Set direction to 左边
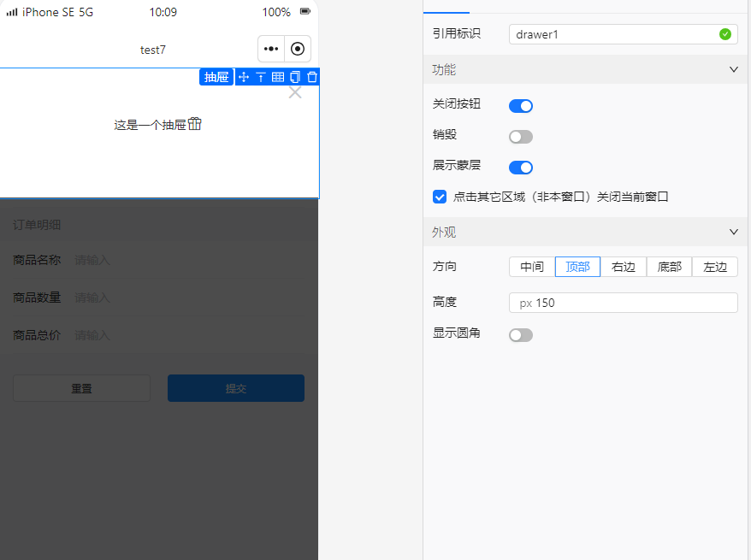Image resolution: width=751 pixels, height=560 pixels. pos(714,267)
